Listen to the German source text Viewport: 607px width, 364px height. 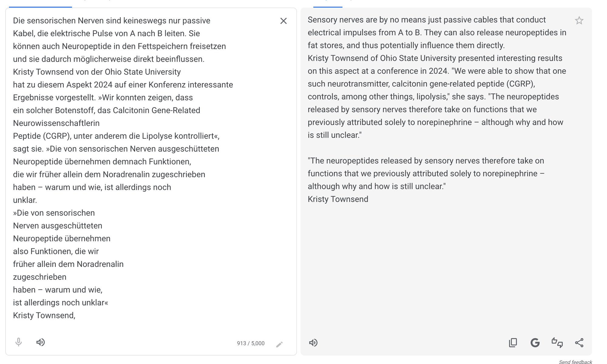click(x=41, y=342)
